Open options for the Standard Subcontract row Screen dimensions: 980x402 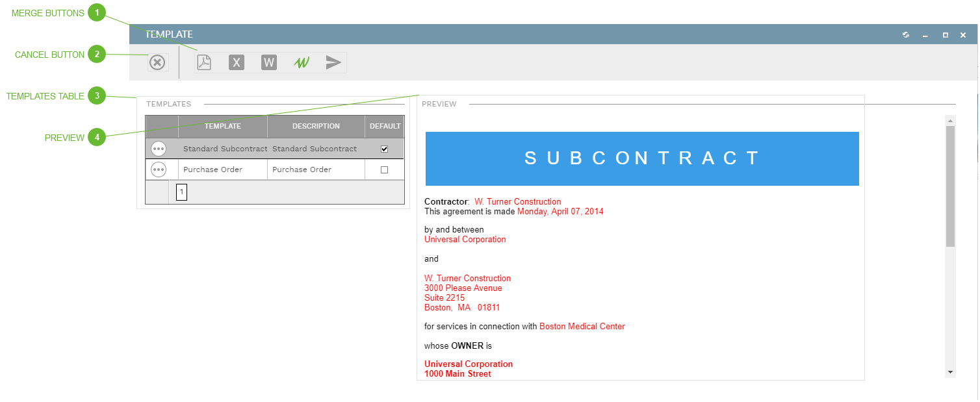[158, 148]
